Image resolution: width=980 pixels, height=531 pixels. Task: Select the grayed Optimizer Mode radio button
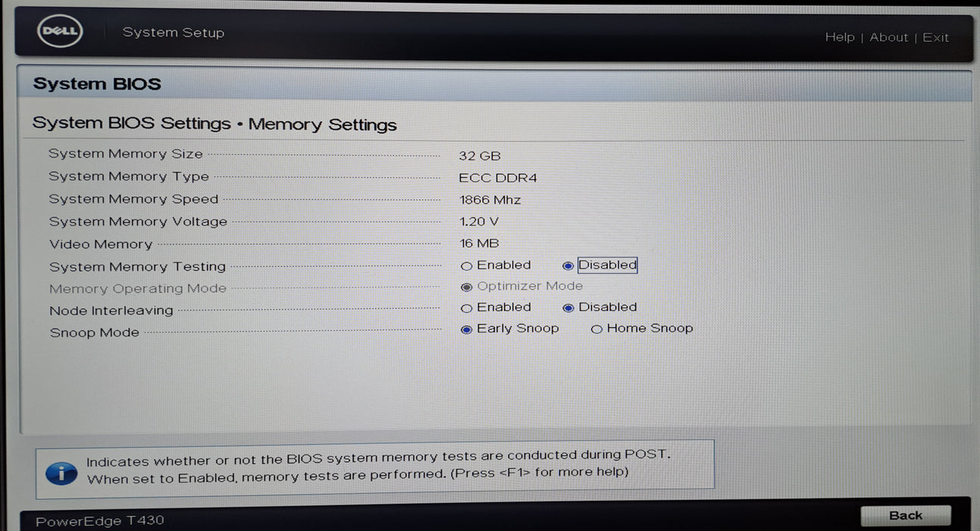[466, 287]
